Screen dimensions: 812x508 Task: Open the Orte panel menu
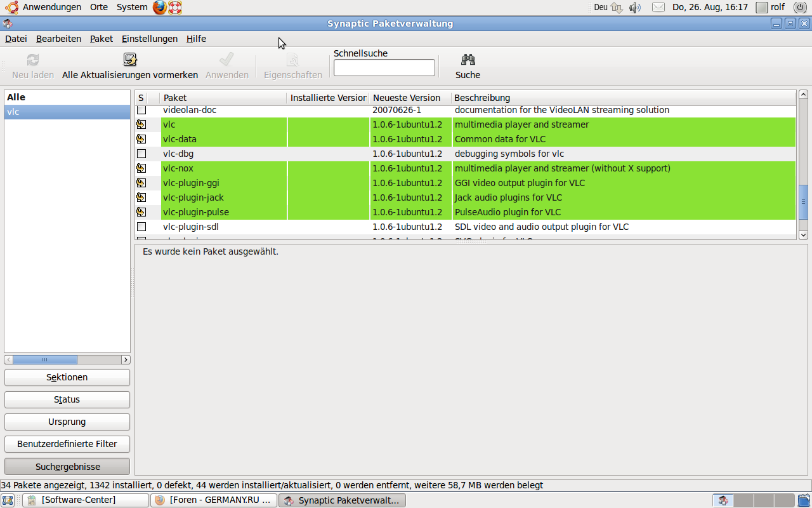pos(99,8)
